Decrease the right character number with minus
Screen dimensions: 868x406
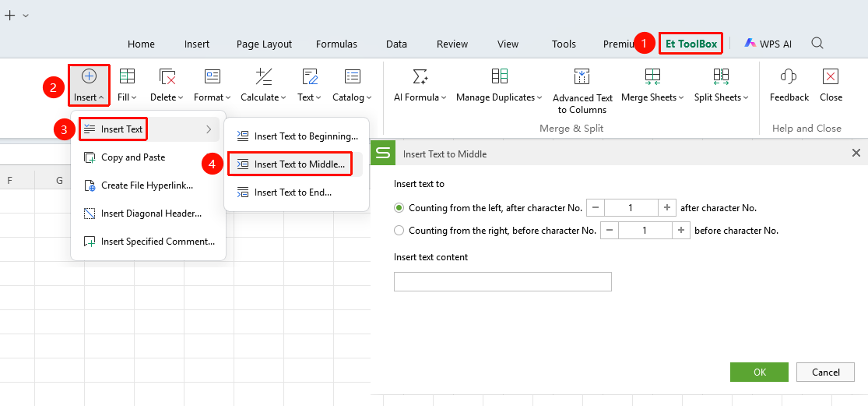(x=609, y=231)
